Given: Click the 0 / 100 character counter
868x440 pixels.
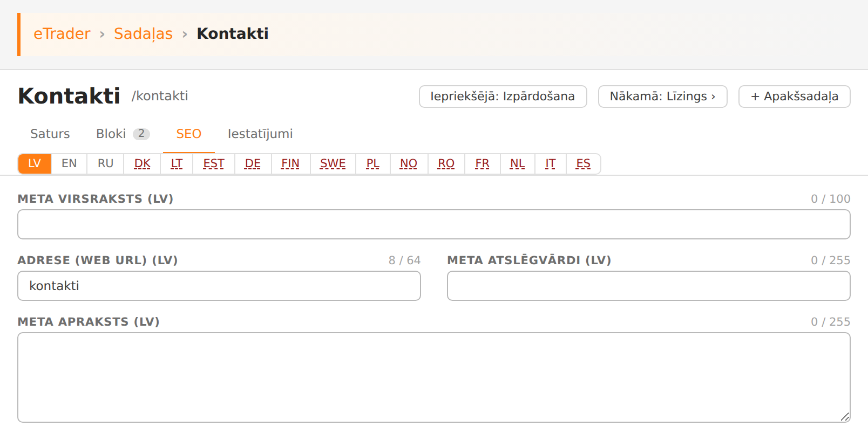Looking at the screenshot, I should tap(831, 199).
